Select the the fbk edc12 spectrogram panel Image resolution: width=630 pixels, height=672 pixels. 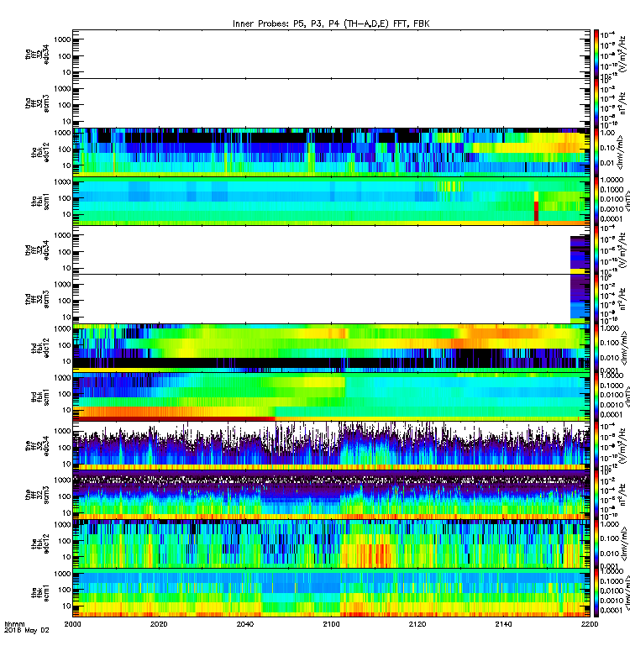click(331, 543)
